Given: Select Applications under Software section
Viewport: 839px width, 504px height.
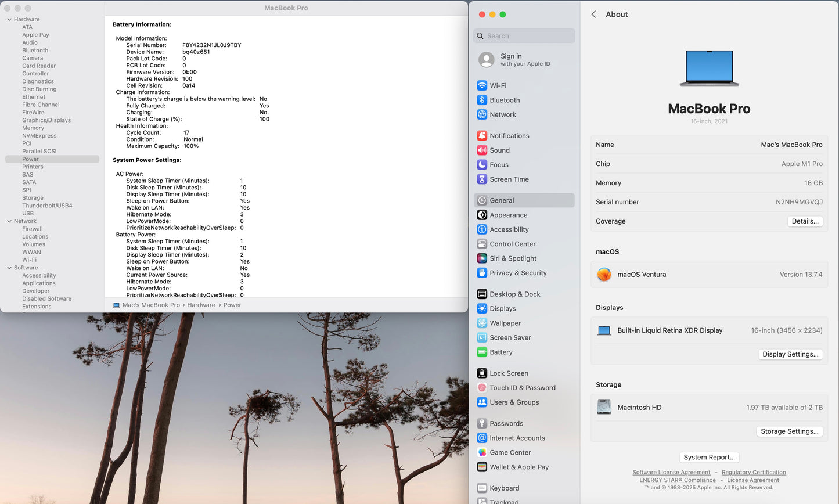Looking at the screenshot, I should (x=39, y=283).
